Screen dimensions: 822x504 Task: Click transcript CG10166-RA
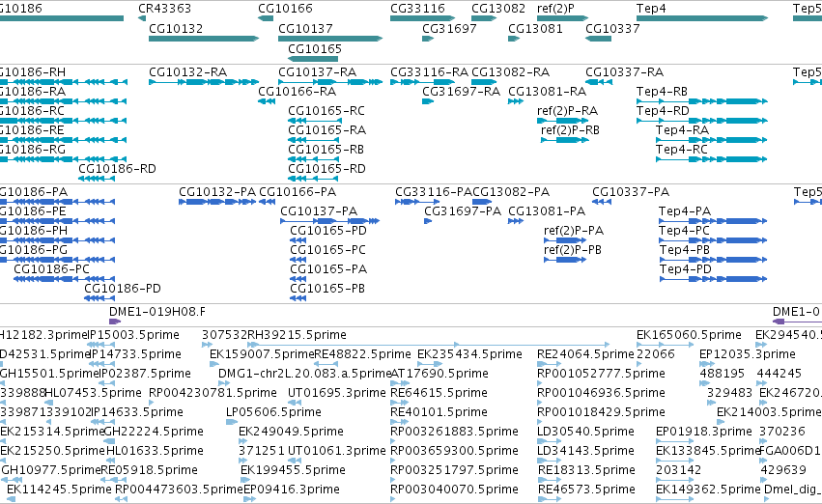(267, 101)
